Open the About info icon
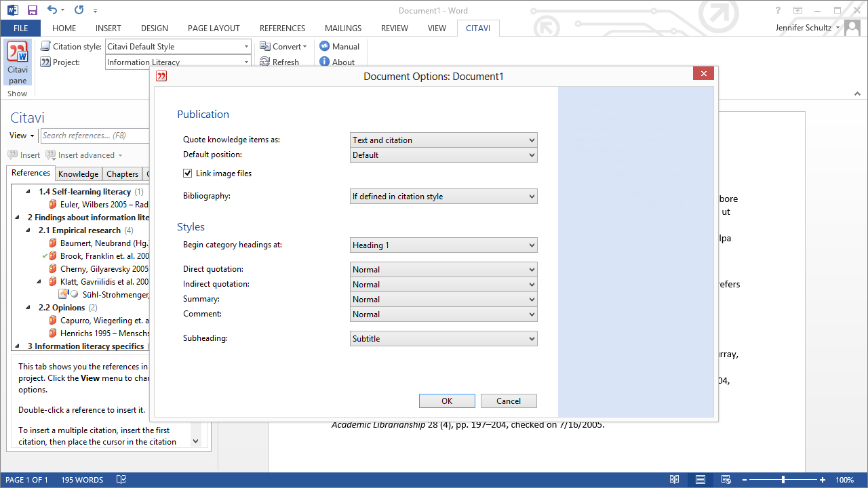The width and height of the screenshot is (868, 488). [325, 62]
